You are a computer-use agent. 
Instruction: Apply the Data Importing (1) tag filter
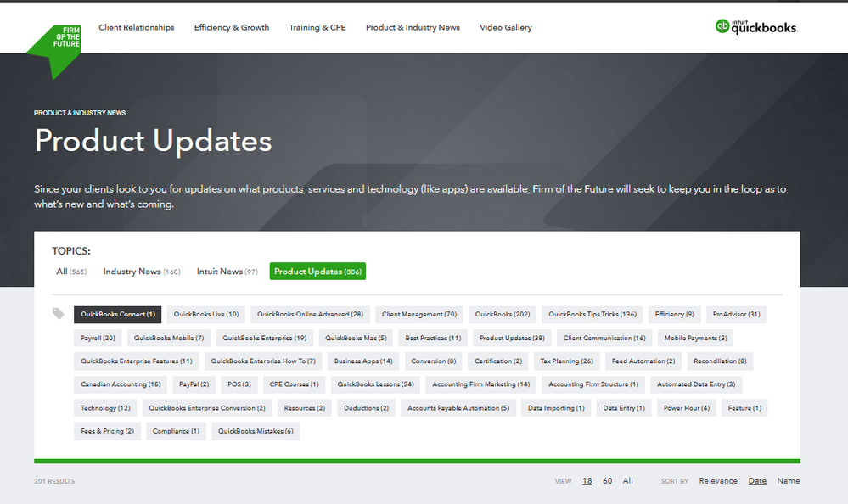tap(556, 408)
